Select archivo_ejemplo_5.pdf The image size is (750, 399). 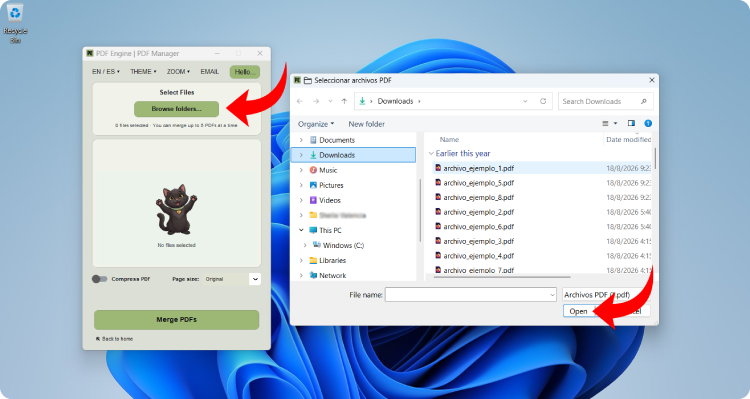tap(478, 183)
